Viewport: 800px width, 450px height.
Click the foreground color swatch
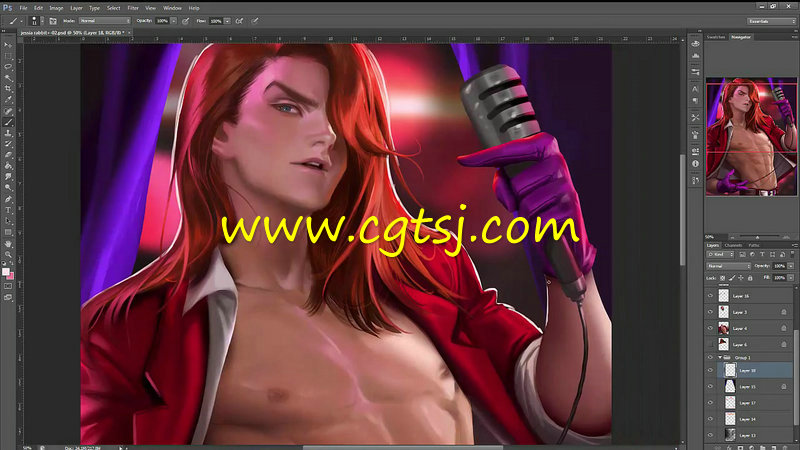(x=6, y=271)
